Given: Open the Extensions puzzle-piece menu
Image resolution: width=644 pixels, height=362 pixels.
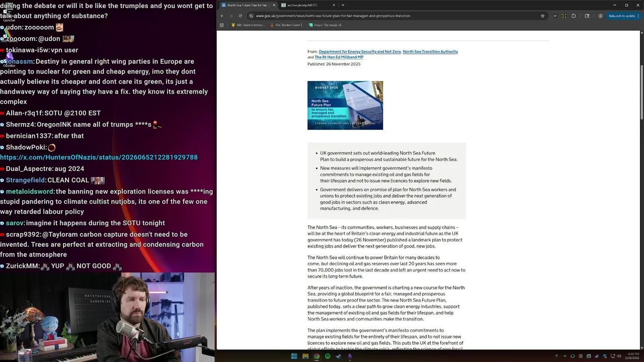Looking at the screenshot, I should click(x=574, y=16).
